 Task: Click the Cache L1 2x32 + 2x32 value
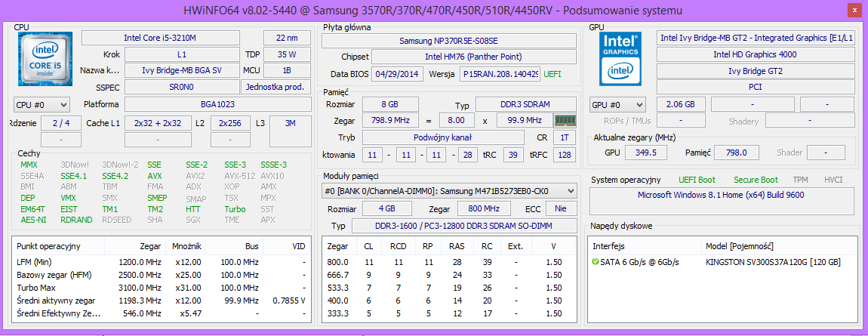point(159,123)
